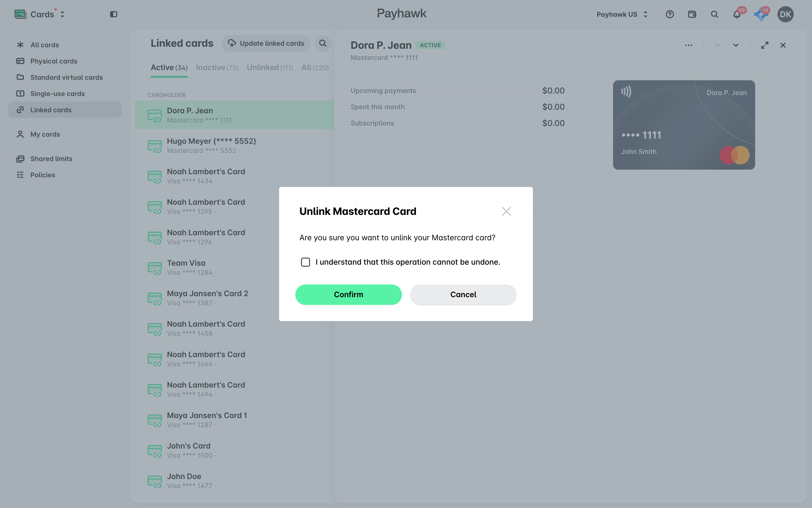
Task: Click the Mastercard card preview thumbnail
Action: tap(684, 125)
